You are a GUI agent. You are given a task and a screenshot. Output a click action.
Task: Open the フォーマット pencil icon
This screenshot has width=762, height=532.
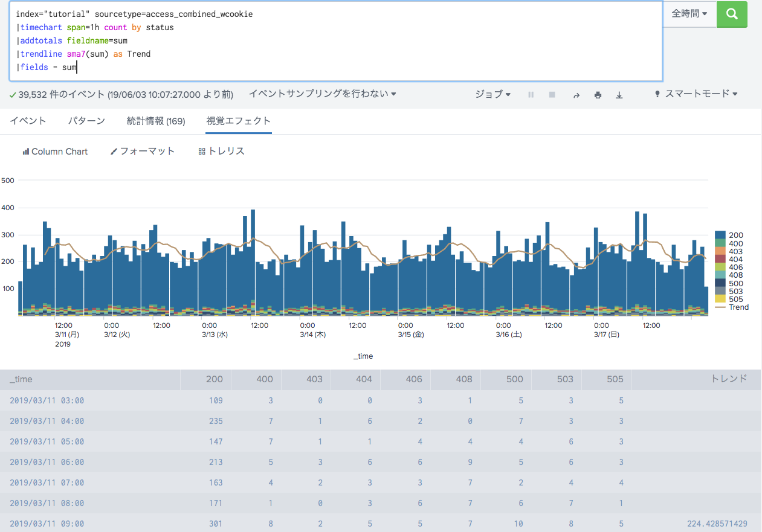click(143, 151)
